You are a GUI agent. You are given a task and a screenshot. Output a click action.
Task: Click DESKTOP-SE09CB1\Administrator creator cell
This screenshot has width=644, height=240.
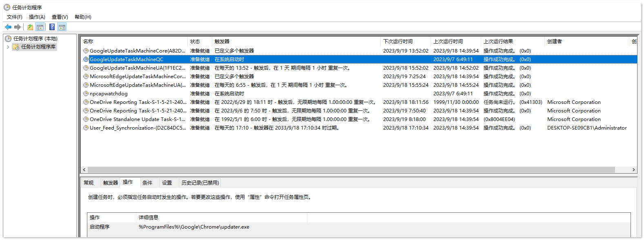click(587, 128)
